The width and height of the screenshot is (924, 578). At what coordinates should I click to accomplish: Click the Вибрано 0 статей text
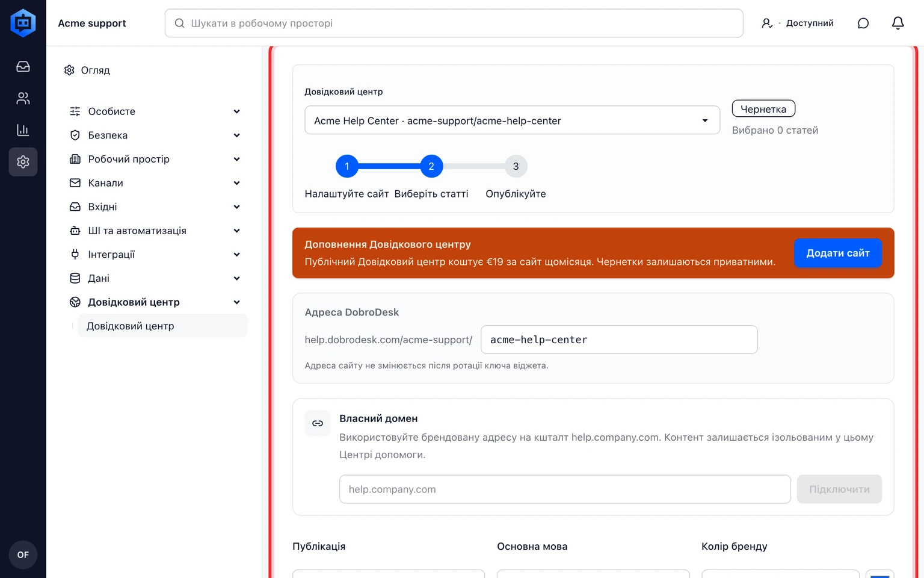(x=775, y=130)
